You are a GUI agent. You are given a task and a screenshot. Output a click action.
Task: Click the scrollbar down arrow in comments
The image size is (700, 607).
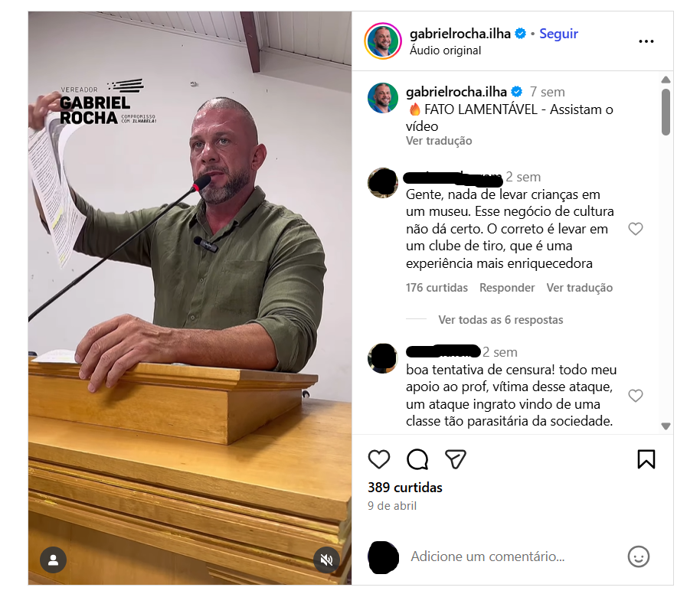click(666, 426)
